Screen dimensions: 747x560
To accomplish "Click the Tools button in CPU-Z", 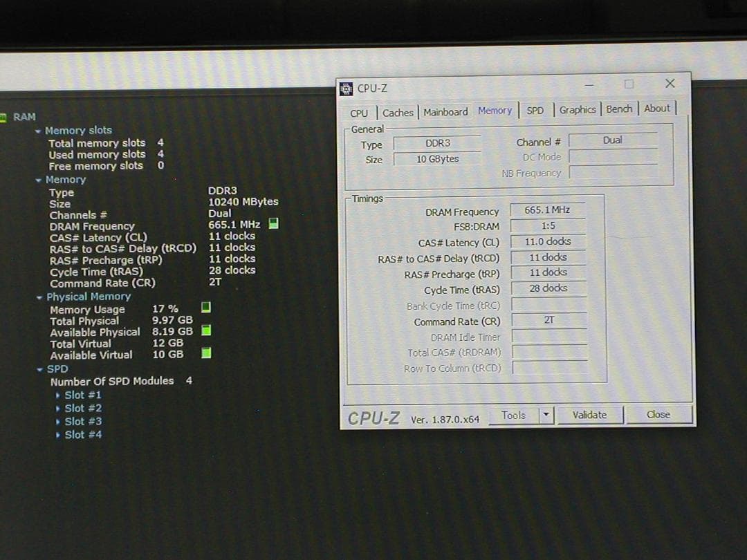I will click(x=513, y=416).
